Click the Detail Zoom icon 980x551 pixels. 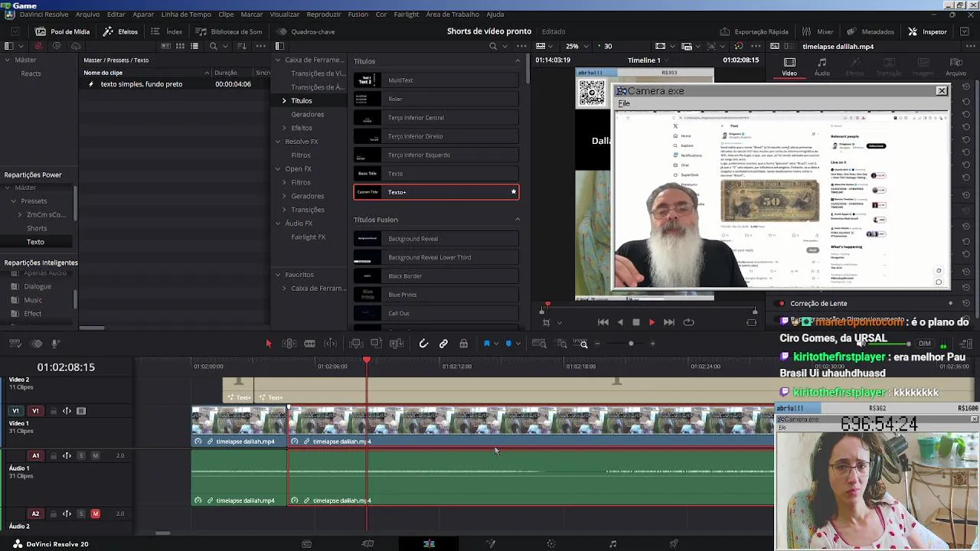pyautogui.click(x=561, y=344)
